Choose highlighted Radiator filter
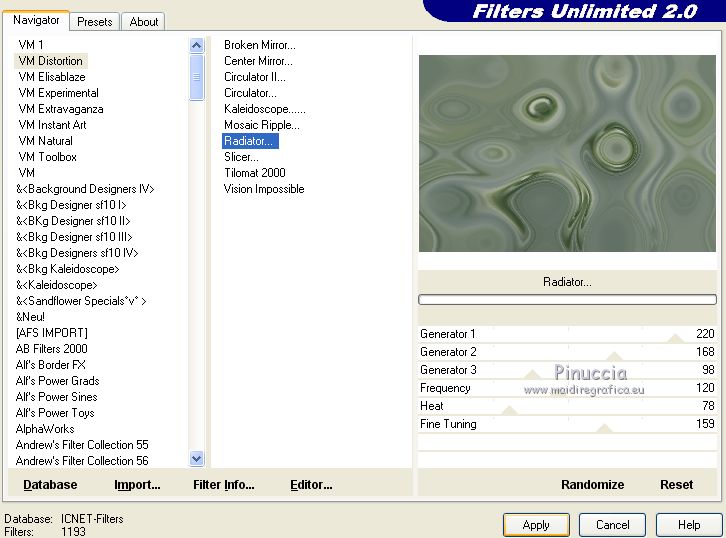 (x=250, y=141)
